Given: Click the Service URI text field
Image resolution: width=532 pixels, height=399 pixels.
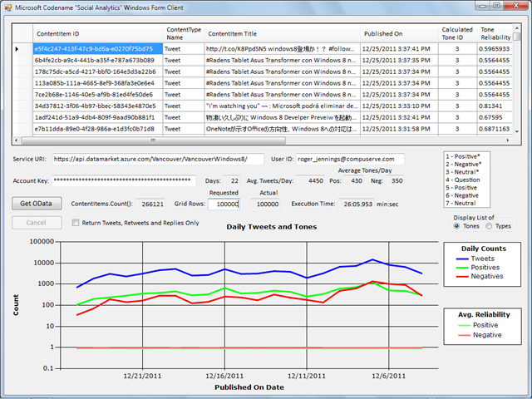Looking at the screenshot, I should [x=156, y=159].
